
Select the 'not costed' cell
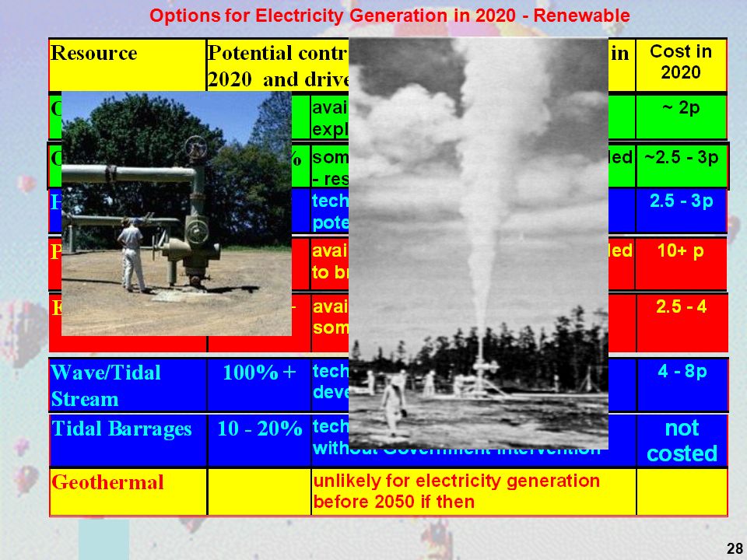tap(682, 440)
